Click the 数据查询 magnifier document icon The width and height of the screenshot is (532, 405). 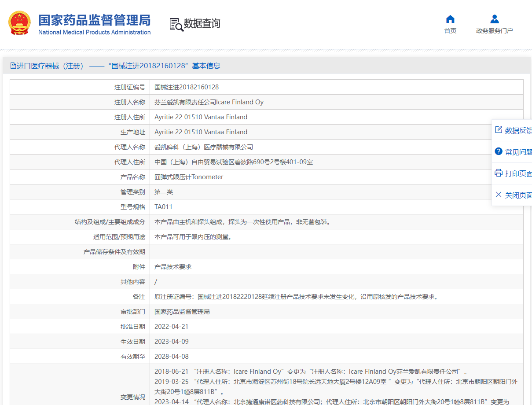pyautogui.click(x=176, y=24)
